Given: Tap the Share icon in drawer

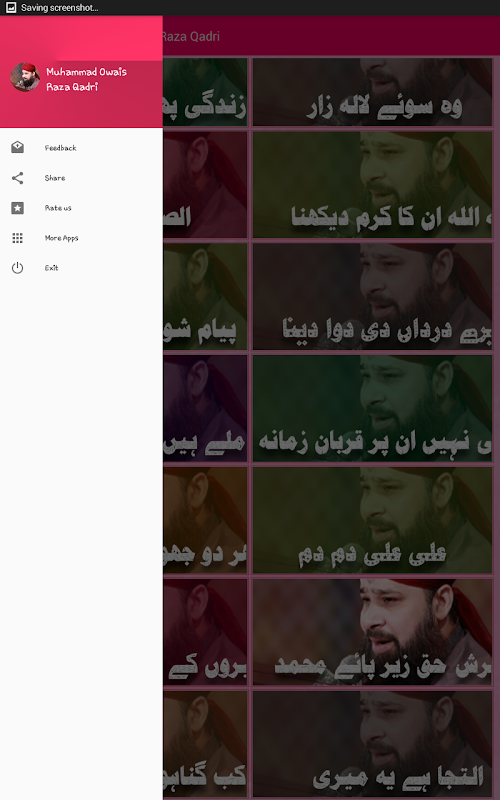Looking at the screenshot, I should point(17,178).
